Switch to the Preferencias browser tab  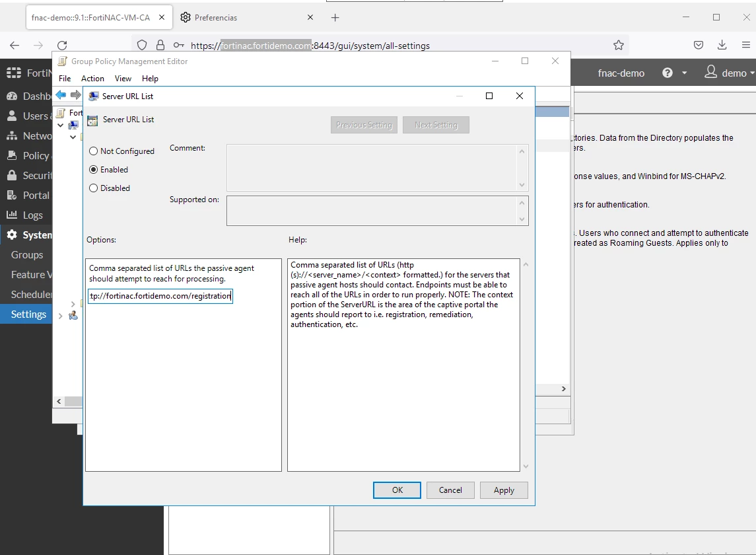[x=216, y=17]
